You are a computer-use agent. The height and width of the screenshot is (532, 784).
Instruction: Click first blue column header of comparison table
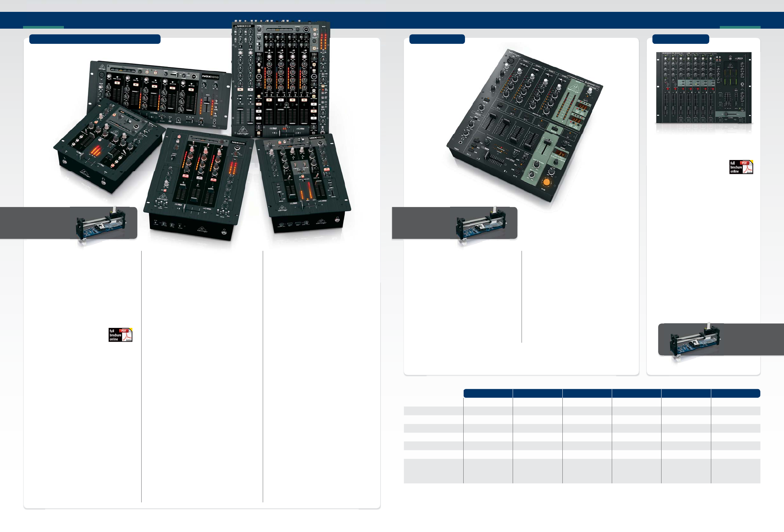pyautogui.click(x=488, y=393)
